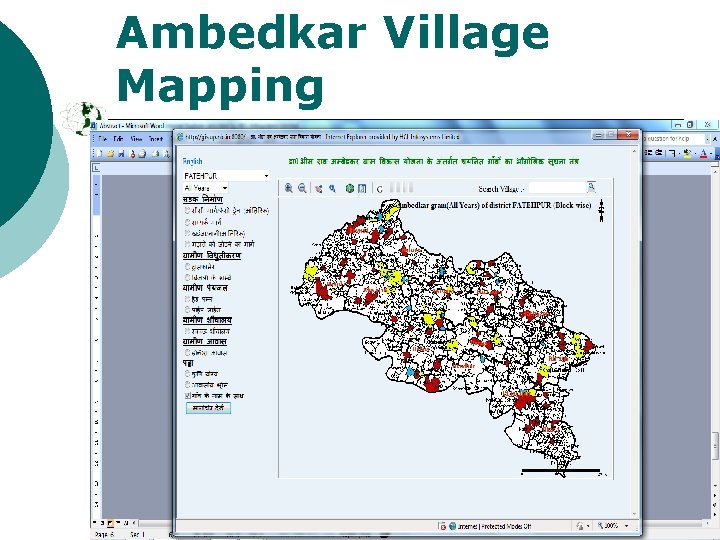Open the File menu in Word
Image resolution: width=720 pixels, height=540 pixels.
102,139
